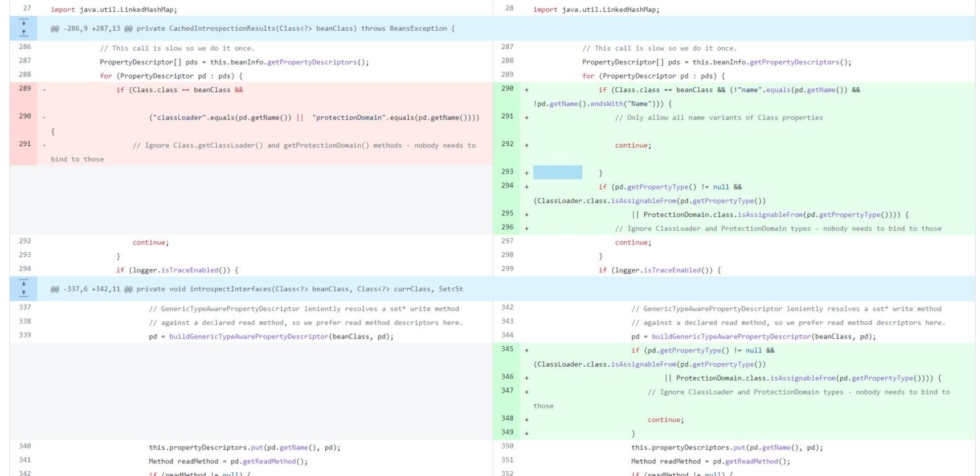Click line number 345 in the right column
Viewport: 980px width, 476px height.
(x=509, y=350)
